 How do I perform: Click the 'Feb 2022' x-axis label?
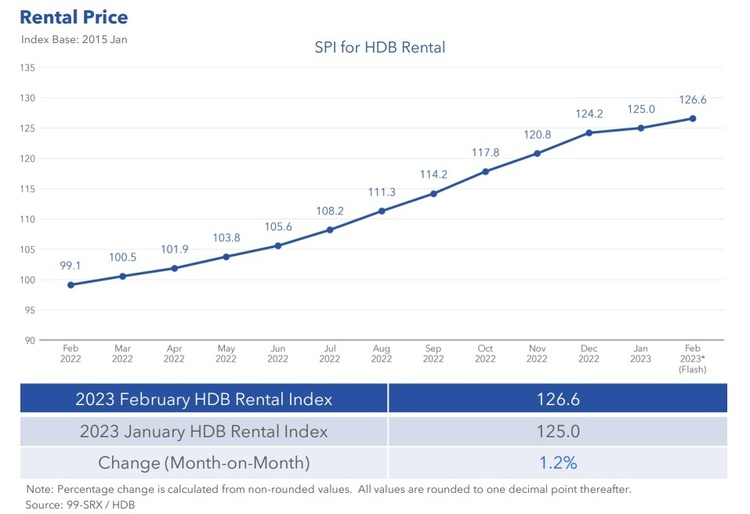point(70,353)
